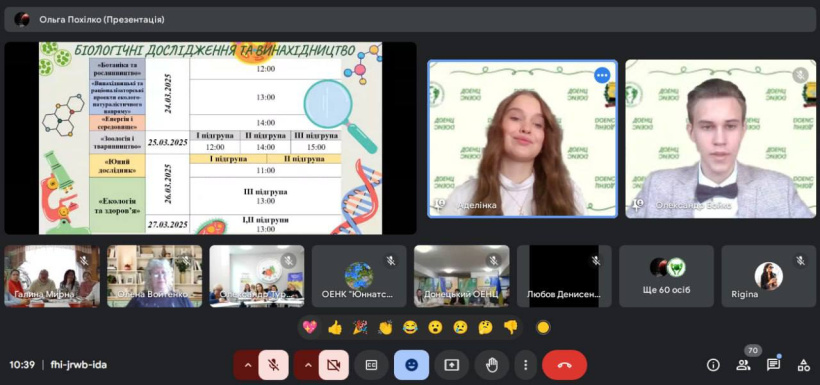Raise your hand in the meeting

(x=492, y=365)
